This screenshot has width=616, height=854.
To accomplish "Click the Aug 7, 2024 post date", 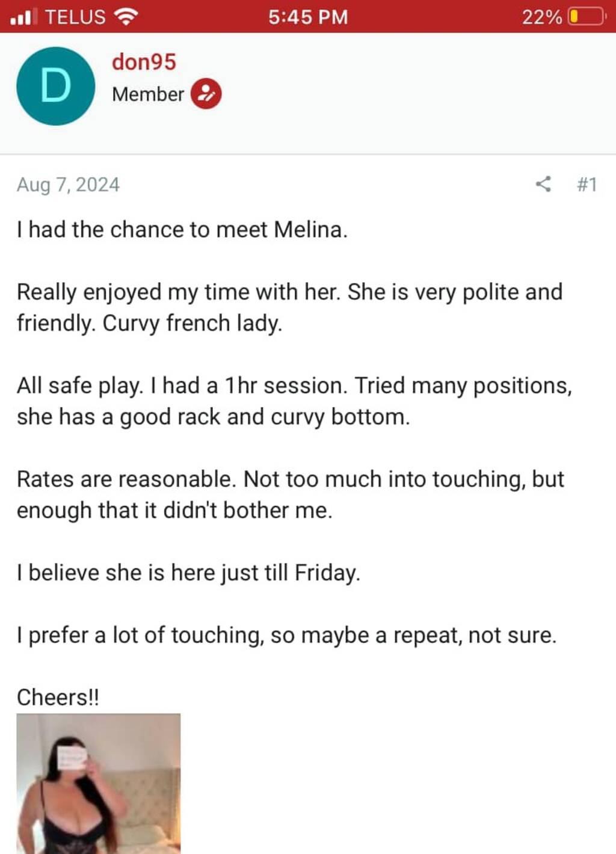I will (68, 185).
